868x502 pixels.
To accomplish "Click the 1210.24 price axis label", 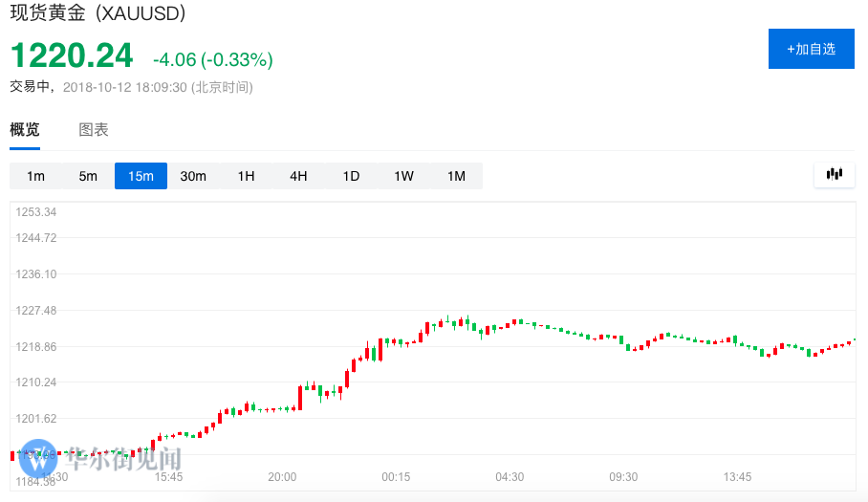I will 36,382.
